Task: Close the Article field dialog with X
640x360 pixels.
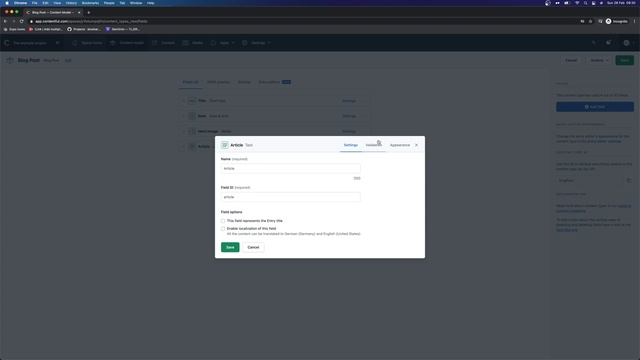Action: [416, 145]
